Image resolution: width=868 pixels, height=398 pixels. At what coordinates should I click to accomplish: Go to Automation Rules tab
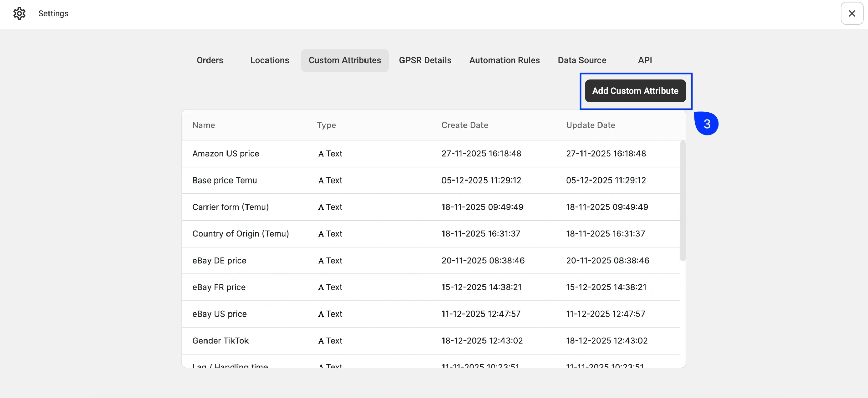(504, 60)
